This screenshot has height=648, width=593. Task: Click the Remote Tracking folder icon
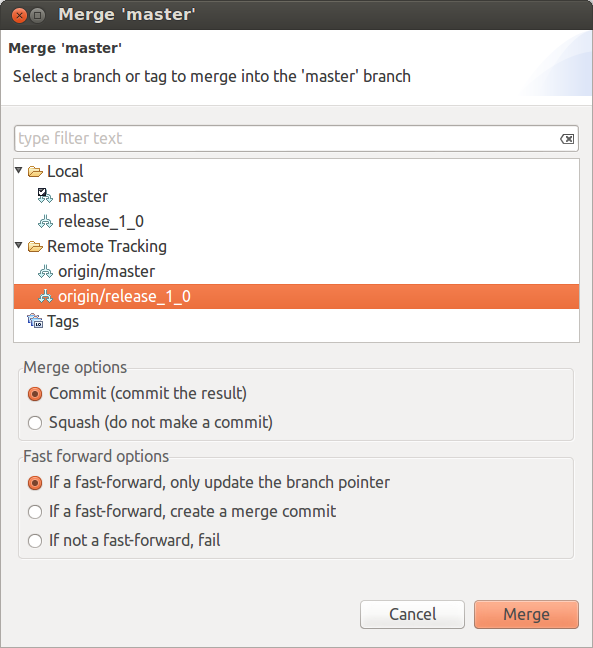click(x=35, y=247)
